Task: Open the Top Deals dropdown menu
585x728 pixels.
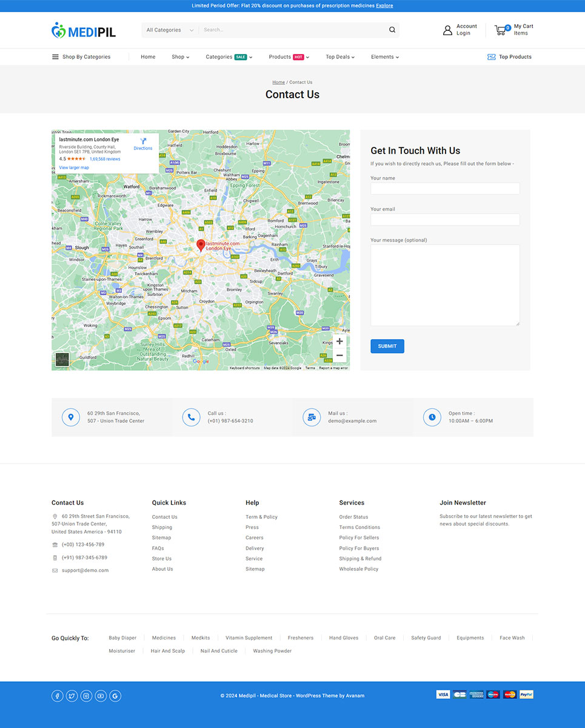Action: (339, 57)
